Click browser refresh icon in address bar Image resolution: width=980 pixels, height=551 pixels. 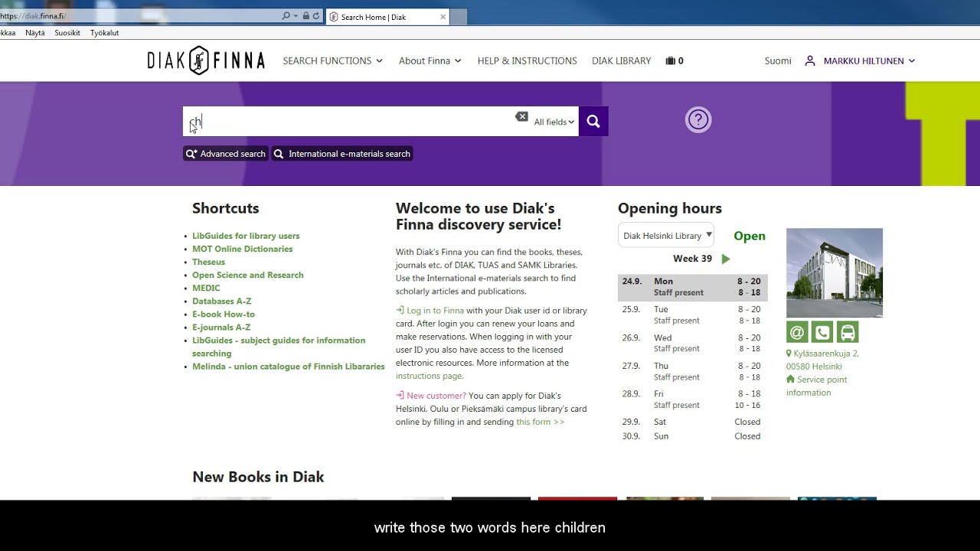[x=315, y=16]
